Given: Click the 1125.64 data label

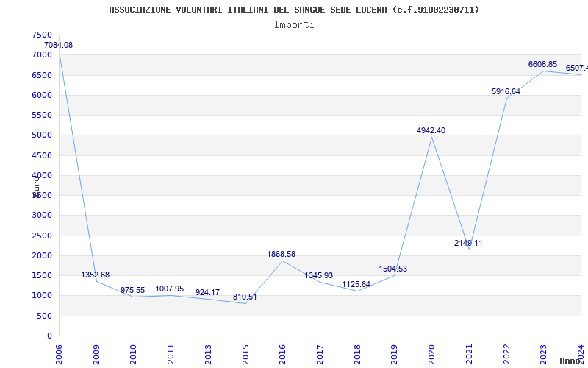Looking at the screenshot, I should (356, 285).
